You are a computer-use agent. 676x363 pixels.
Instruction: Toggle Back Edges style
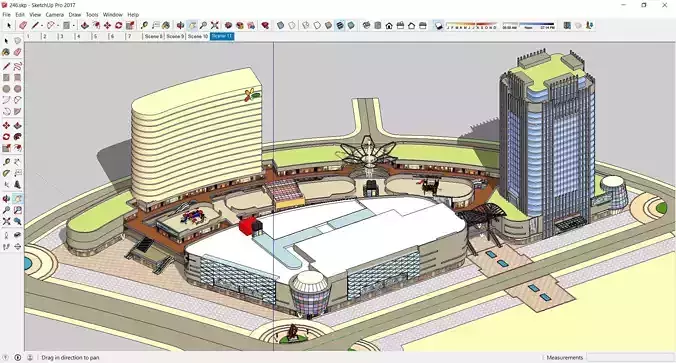click(x=292, y=25)
